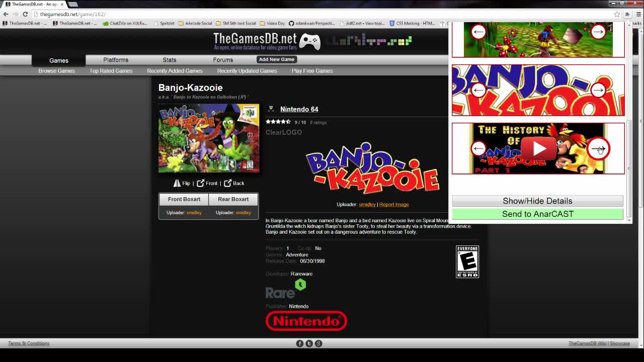Image resolution: width=644 pixels, height=362 pixels.
Task: Go to Top Rated Games
Action: coord(111,71)
